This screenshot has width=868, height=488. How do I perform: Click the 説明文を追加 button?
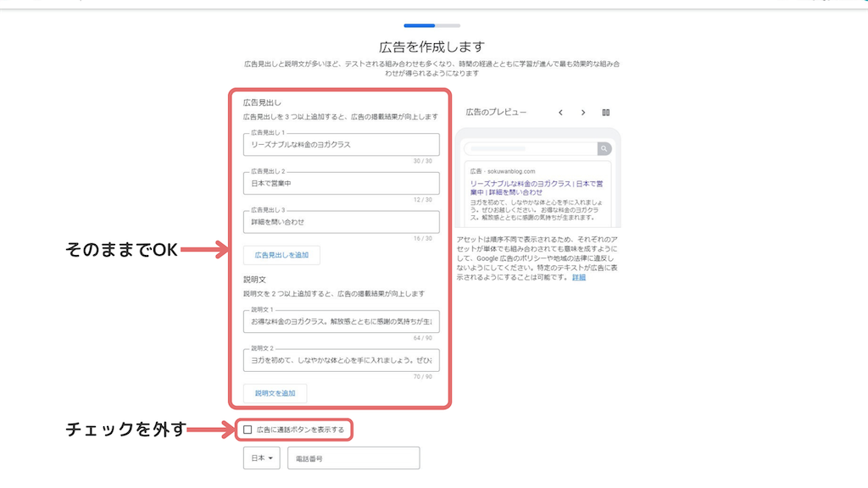tap(275, 393)
